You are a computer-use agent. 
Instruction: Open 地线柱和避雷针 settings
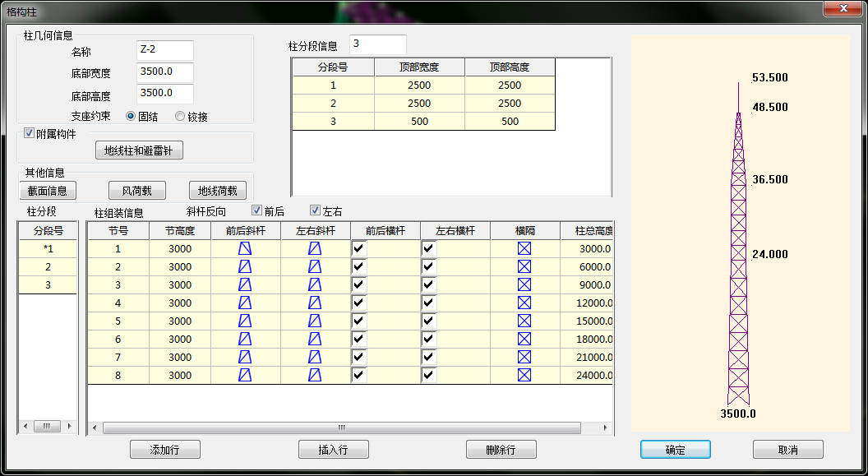138,151
